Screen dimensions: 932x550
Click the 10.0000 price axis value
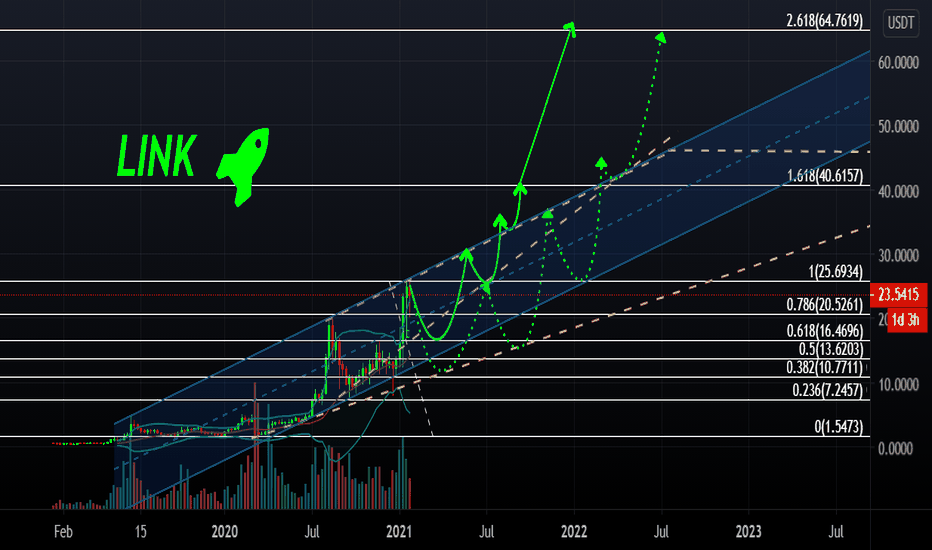(898, 385)
